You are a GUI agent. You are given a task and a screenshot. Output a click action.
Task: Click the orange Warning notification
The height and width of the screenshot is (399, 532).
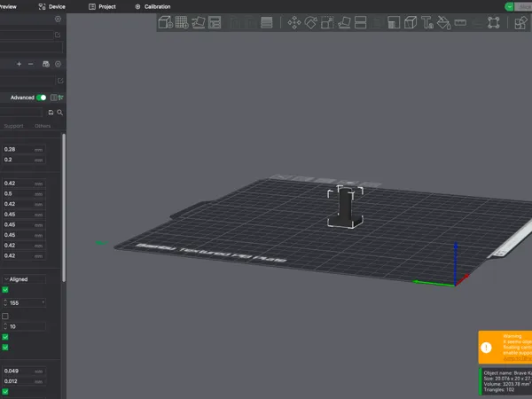pyautogui.click(x=505, y=348)
